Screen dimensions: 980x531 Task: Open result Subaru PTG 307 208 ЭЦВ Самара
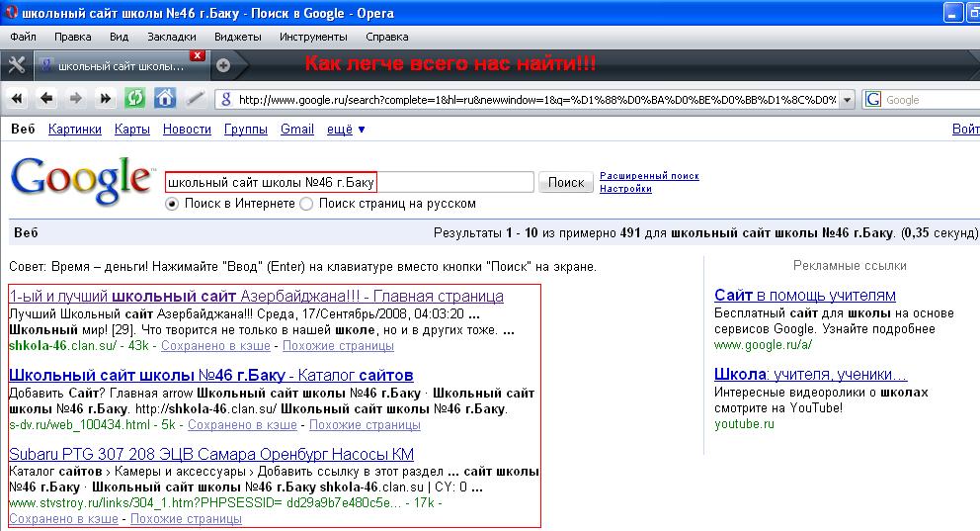pos(211,454)
